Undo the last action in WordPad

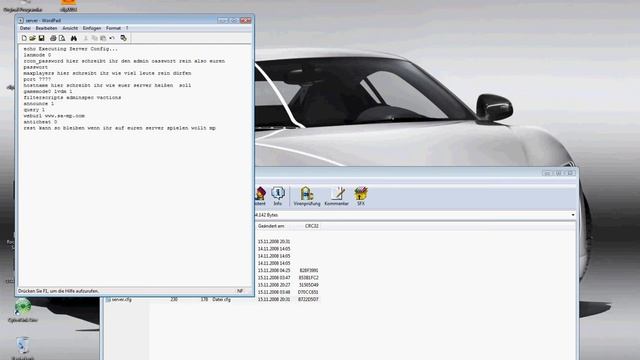point(112,38)
